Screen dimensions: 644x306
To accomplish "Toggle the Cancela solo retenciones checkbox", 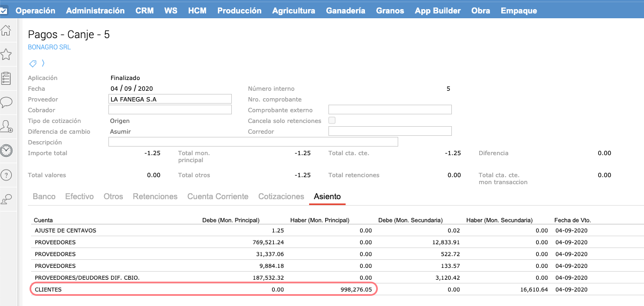I will (332, 121).
